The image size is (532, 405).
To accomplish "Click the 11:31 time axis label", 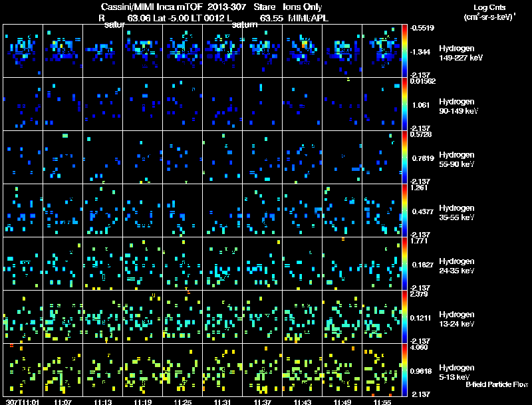I will coord(223,402).
